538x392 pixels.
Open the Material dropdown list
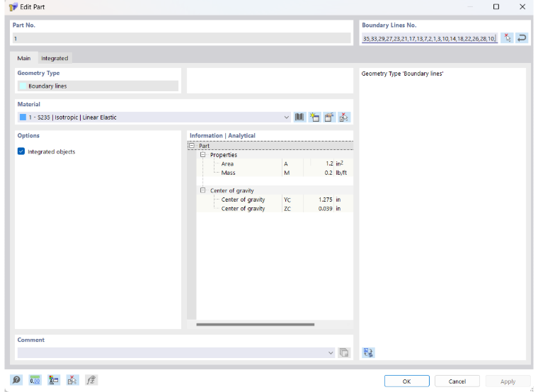[286, 117]
